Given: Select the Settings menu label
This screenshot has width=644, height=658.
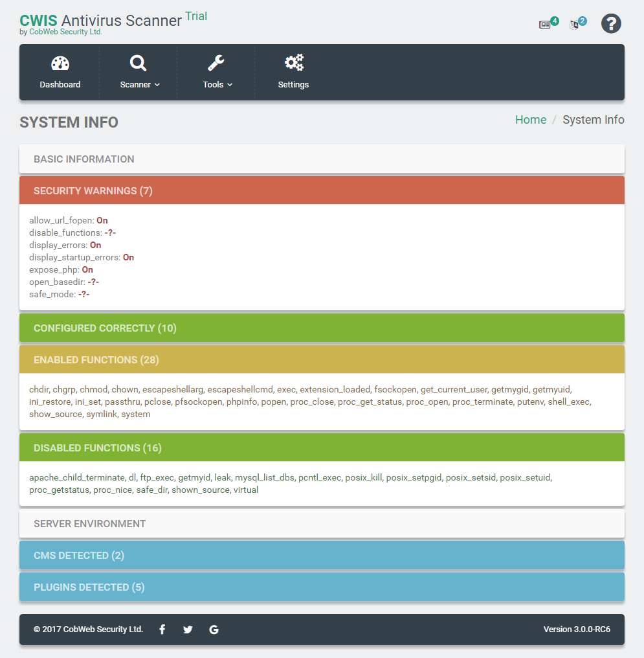Looking at the screenshot, I should coord(293,85).
